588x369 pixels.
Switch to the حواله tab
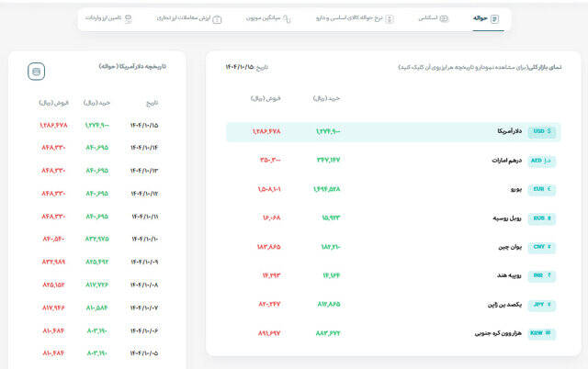coord(484,18)
